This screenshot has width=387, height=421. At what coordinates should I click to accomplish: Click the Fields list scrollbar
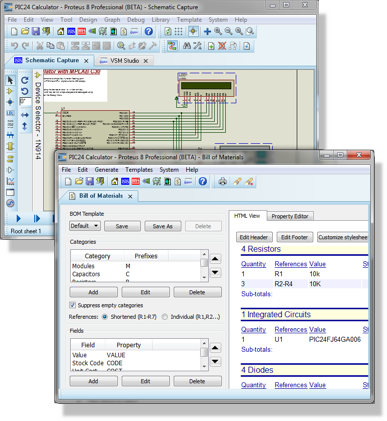click(x=204, y=355)
